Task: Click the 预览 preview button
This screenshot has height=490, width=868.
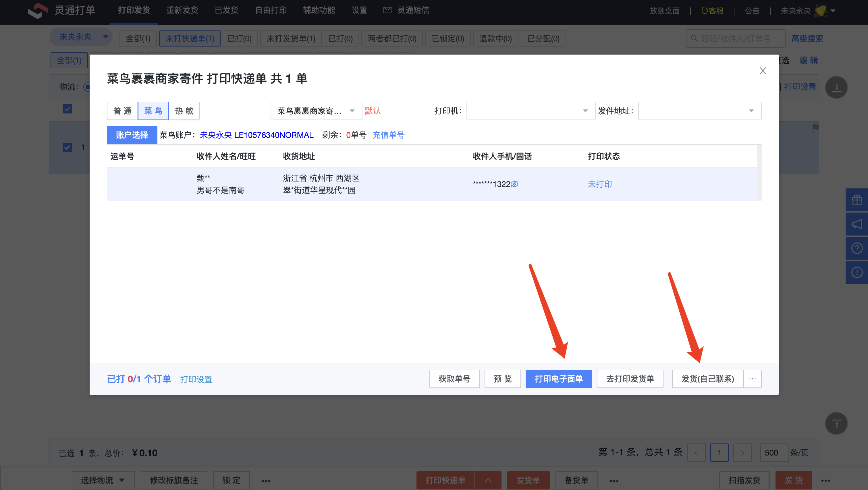Action: (x=503, y=379)
